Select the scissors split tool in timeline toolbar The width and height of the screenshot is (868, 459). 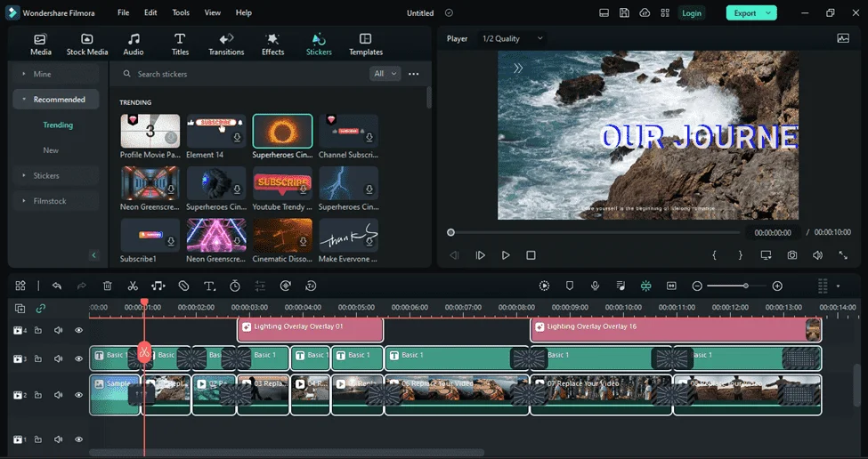click(133, 286)
